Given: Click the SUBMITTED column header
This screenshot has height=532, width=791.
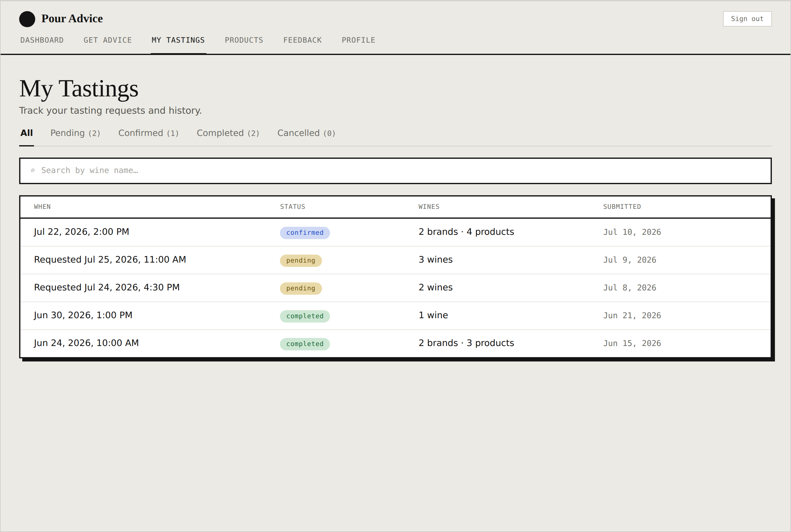Looking at the screenshot, I should point(622,207).
